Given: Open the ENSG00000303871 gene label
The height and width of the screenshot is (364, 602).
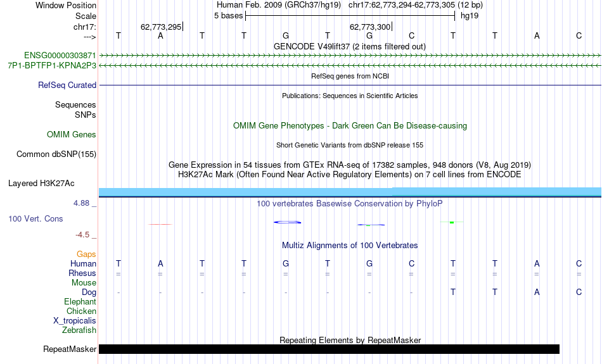Looking at the screenshot, I should pos(60,55).
